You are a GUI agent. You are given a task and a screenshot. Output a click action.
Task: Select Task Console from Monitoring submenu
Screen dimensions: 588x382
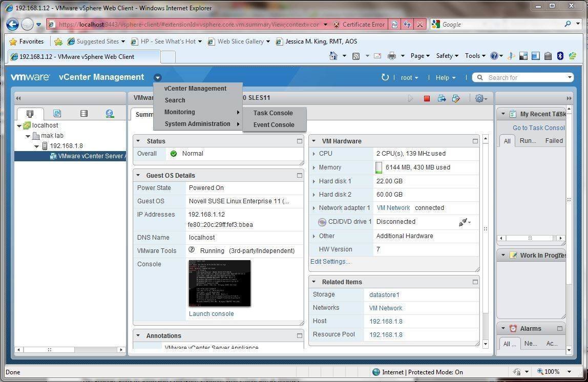(x=274, y=113)
